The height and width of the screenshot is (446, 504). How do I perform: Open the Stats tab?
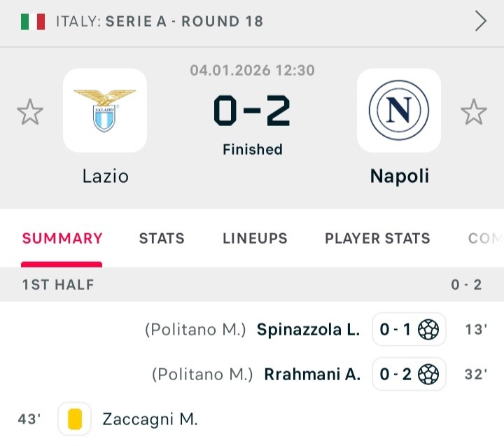tap(162, 239)
